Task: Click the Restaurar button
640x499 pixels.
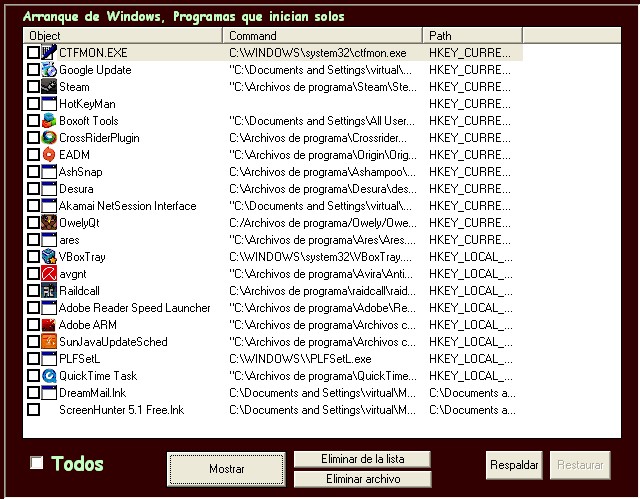Action: (580, 465)
